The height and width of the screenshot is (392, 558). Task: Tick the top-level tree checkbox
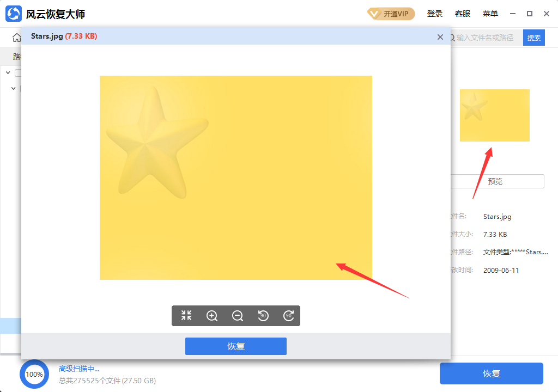18,73
